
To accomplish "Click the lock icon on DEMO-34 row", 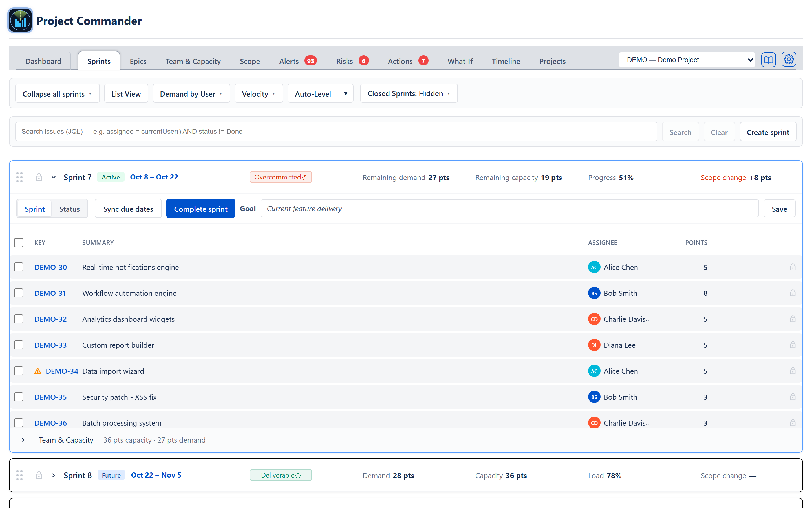I will point(793,371).
